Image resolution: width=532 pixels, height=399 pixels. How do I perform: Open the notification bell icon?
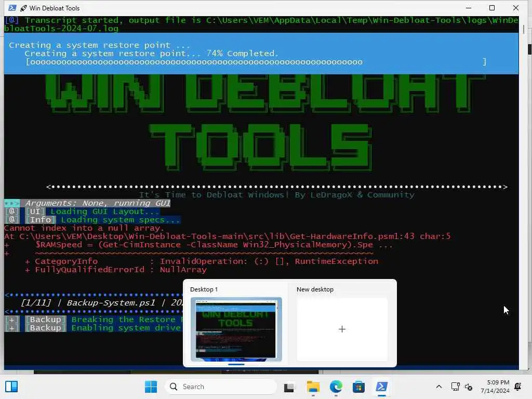click(518, 387)
